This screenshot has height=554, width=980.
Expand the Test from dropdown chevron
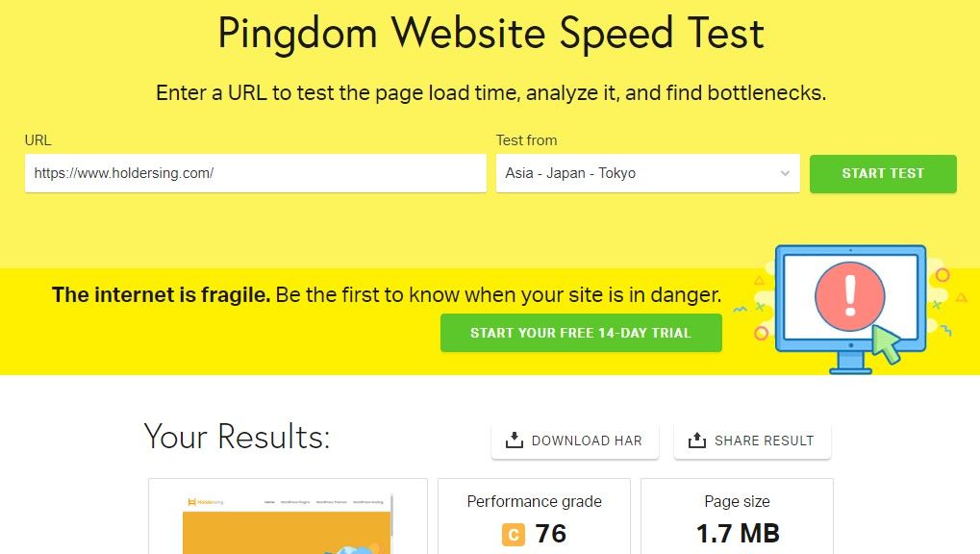[x=785, y=173]
